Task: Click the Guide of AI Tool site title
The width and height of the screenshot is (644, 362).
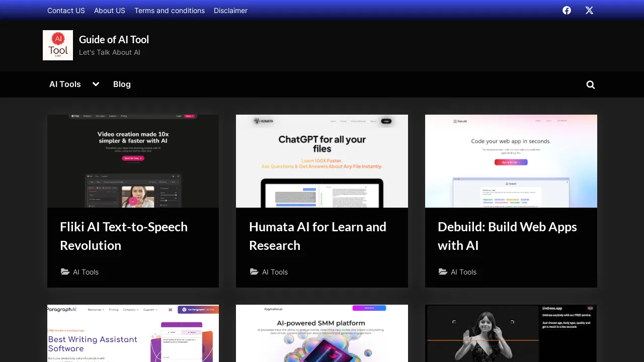Action: click(x=114, y=39)
